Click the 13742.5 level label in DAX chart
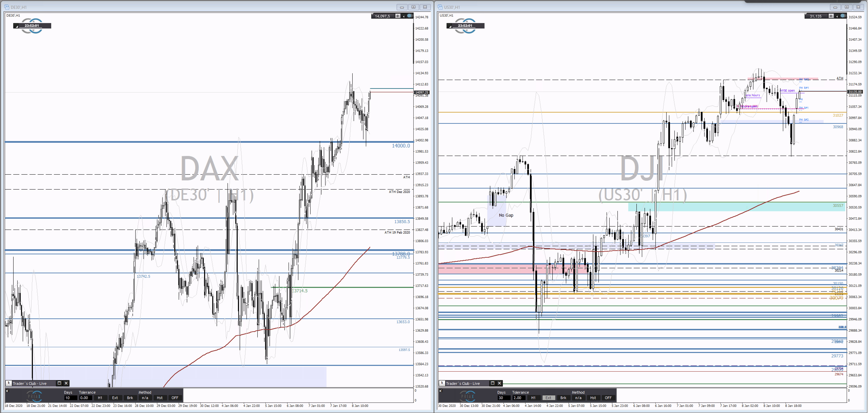The height and width of the screenshot is (413, 868). [x=144, y=276]
